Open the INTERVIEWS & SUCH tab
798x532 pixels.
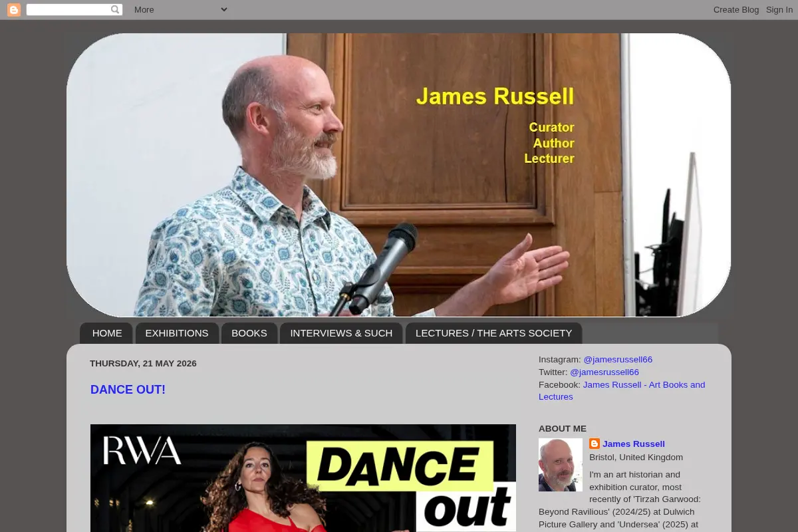point(341,333)
